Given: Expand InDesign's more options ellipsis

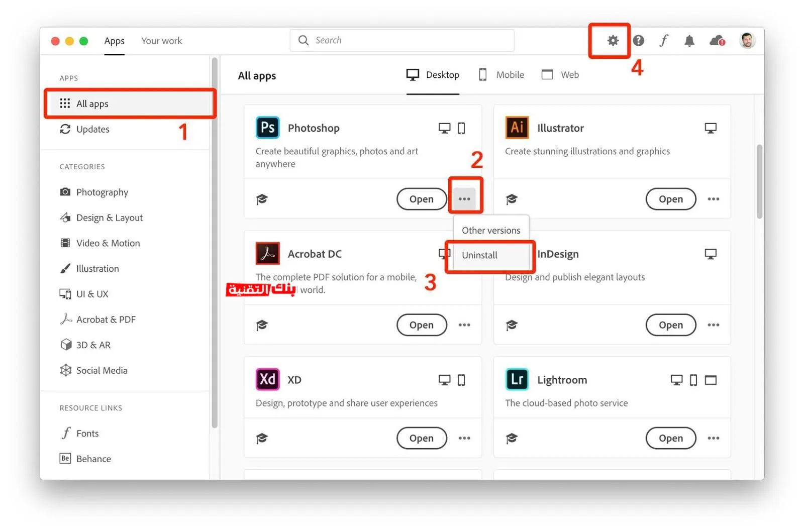Looking at the screenshot, I should [714, 325].
